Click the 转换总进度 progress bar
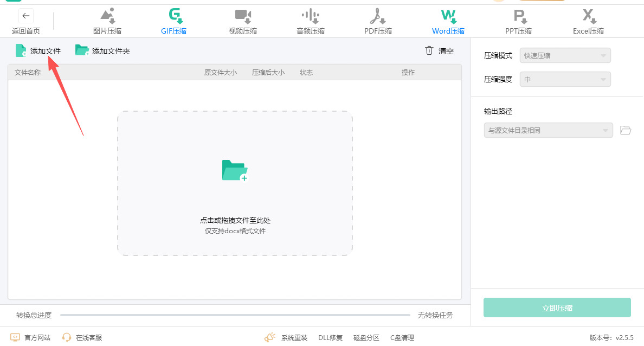This screenshot has height=346, width=644. [x=235, y=315]
